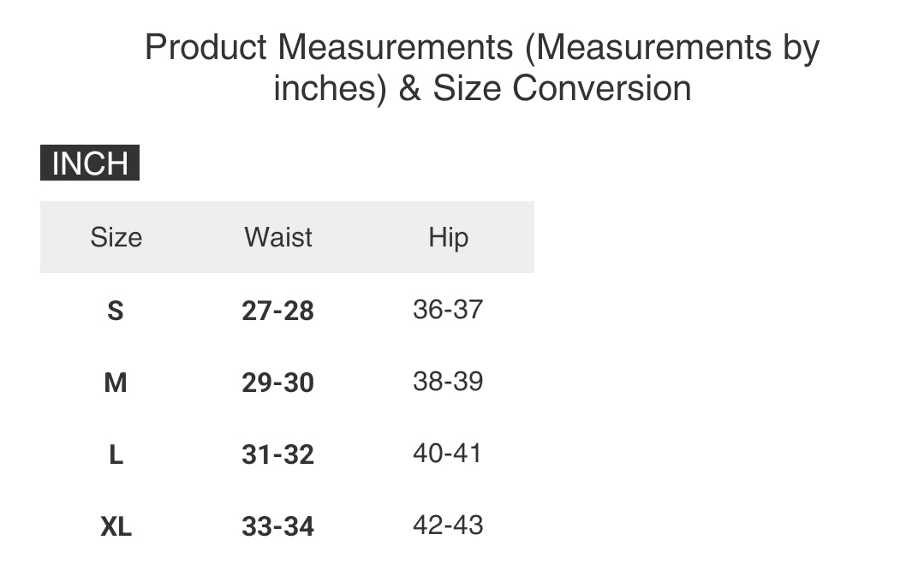Select the INCH unit tab
Viewport: 924px width, 564px height.
click(90, 163)
